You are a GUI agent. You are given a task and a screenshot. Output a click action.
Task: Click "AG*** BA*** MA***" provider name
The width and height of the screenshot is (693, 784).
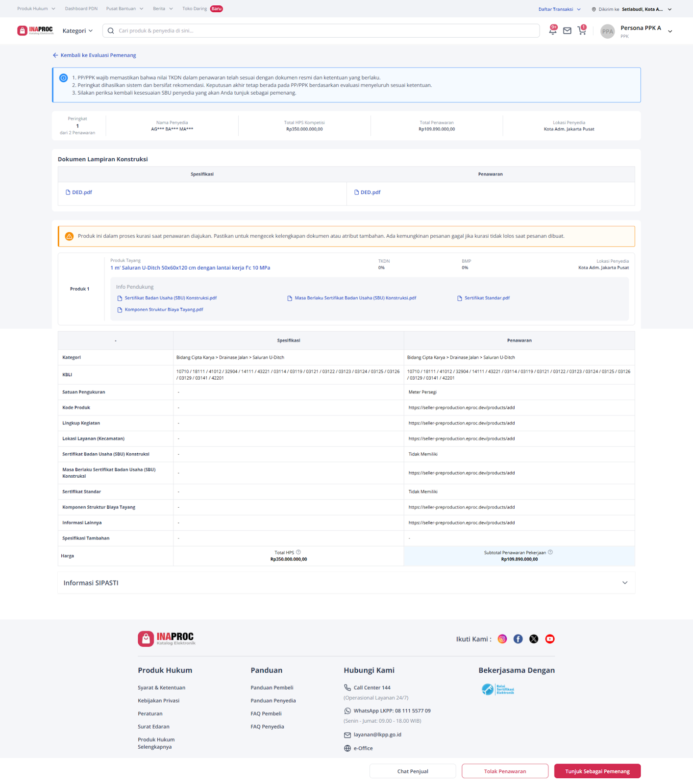point(172,129)
